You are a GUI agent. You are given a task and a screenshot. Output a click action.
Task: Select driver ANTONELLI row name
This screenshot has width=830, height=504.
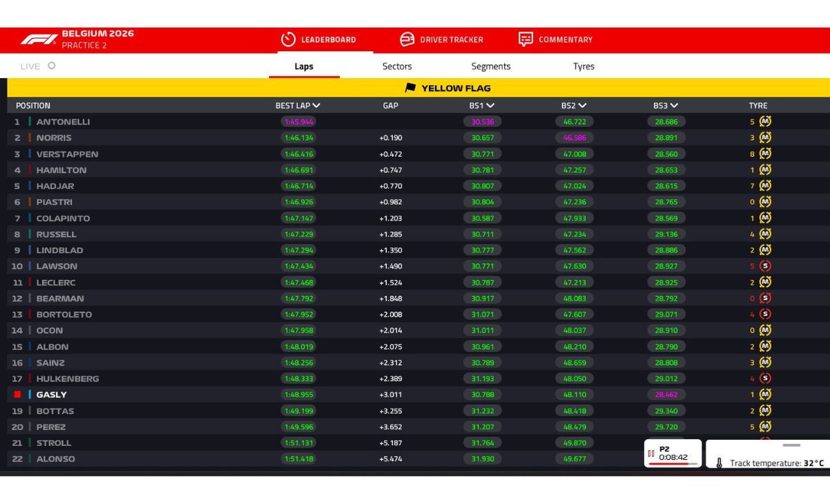coord(63,122)
